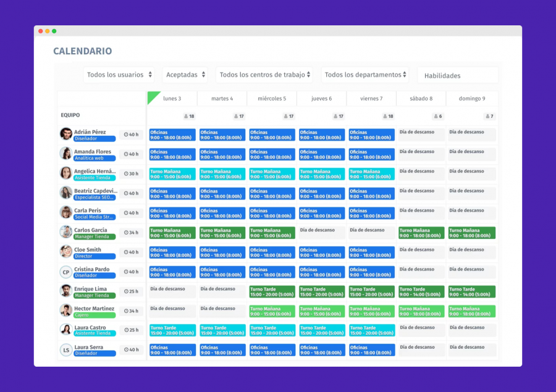Open the Todos los usuarios dropdown
Image resolution: width=556 pixels, height=392 pixels.
pos(119,75)
